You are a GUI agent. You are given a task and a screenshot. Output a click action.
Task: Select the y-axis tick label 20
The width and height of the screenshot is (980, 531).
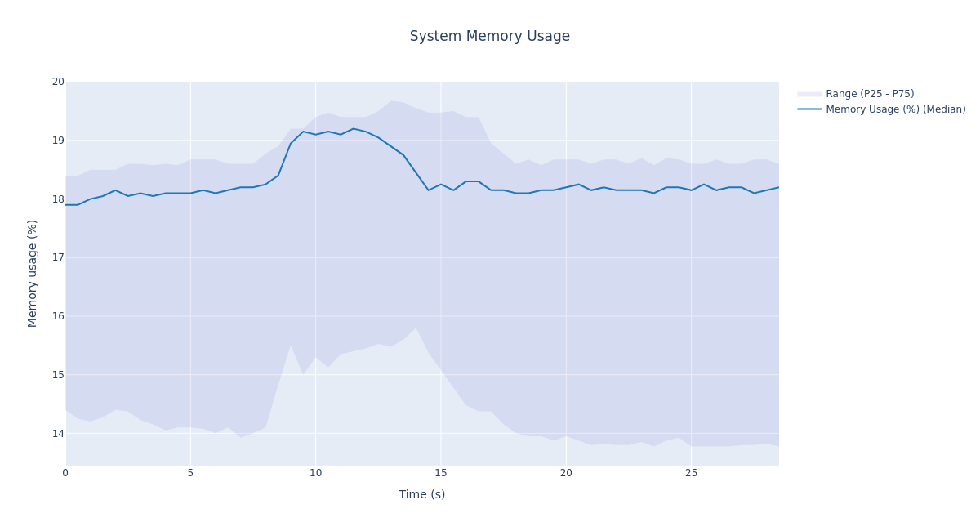58,82
